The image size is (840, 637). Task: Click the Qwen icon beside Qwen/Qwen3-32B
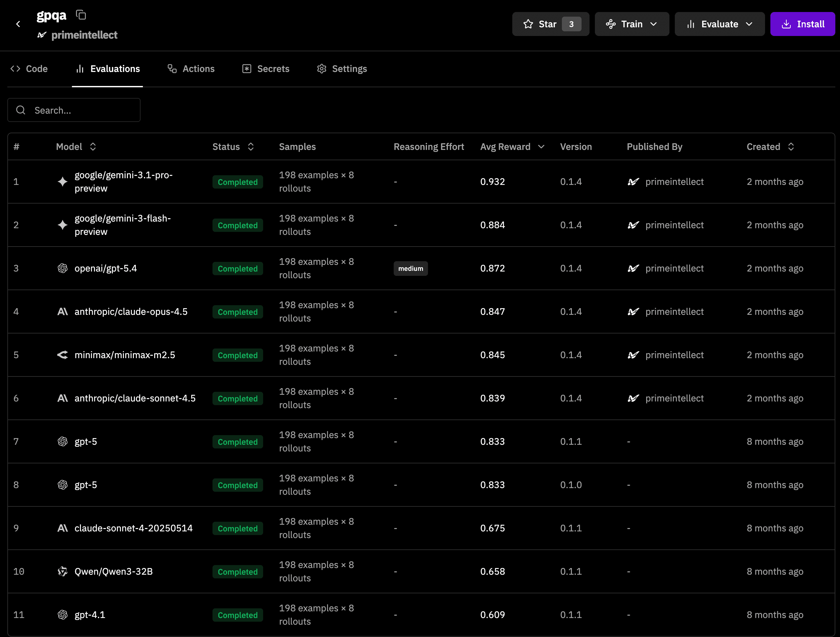(63, 571)
